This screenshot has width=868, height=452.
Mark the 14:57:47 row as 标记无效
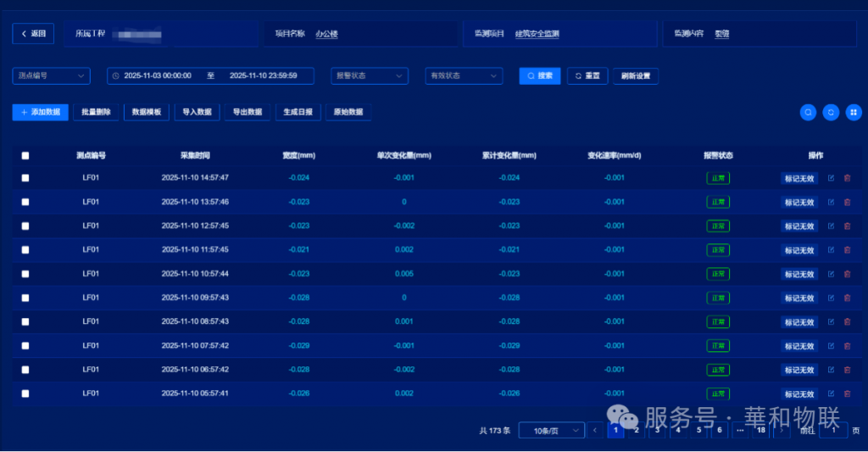pos(799,178)
